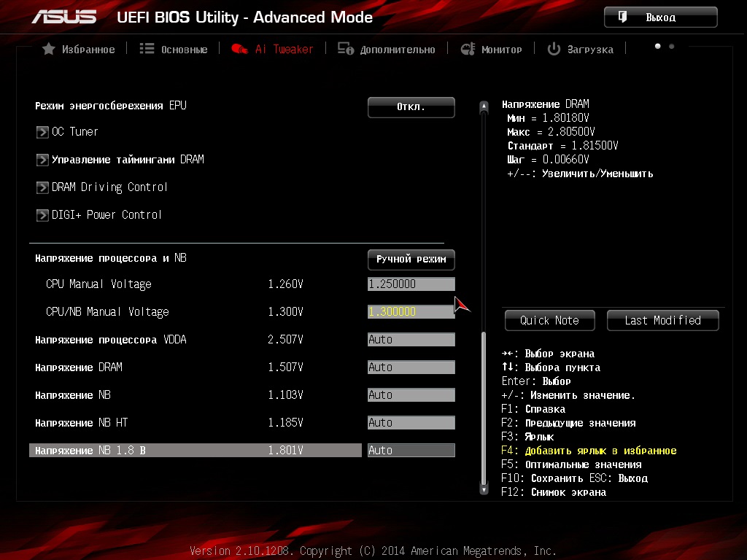The width and height of the screenshot is (747, 560).
Task: Show the Last Modified list
Action: click(x=662, y=321)
